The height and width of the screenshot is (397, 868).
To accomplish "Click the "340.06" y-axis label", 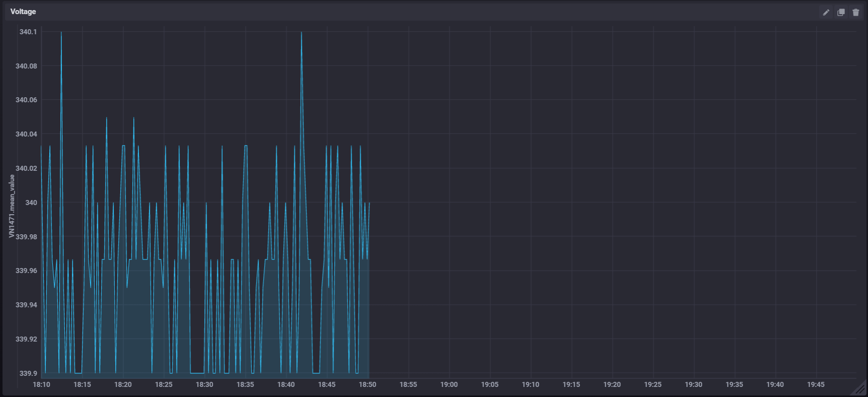I will click(26, 100).
